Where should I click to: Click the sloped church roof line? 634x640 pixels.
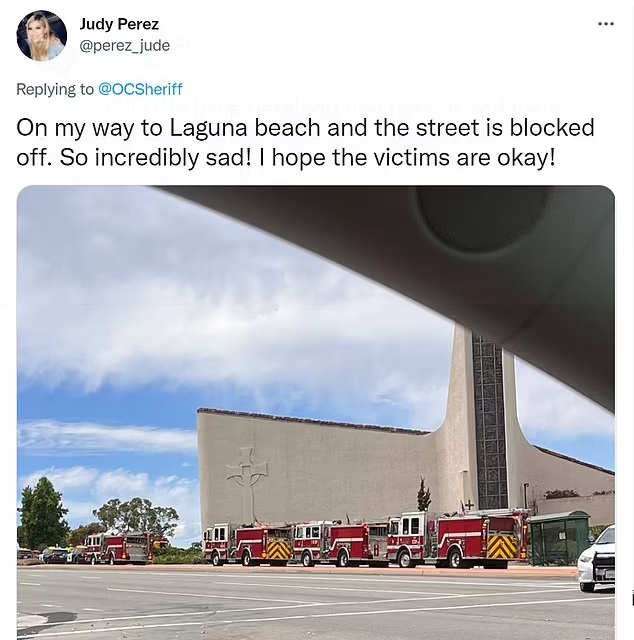pyautogui.click(x=314, y=420)
